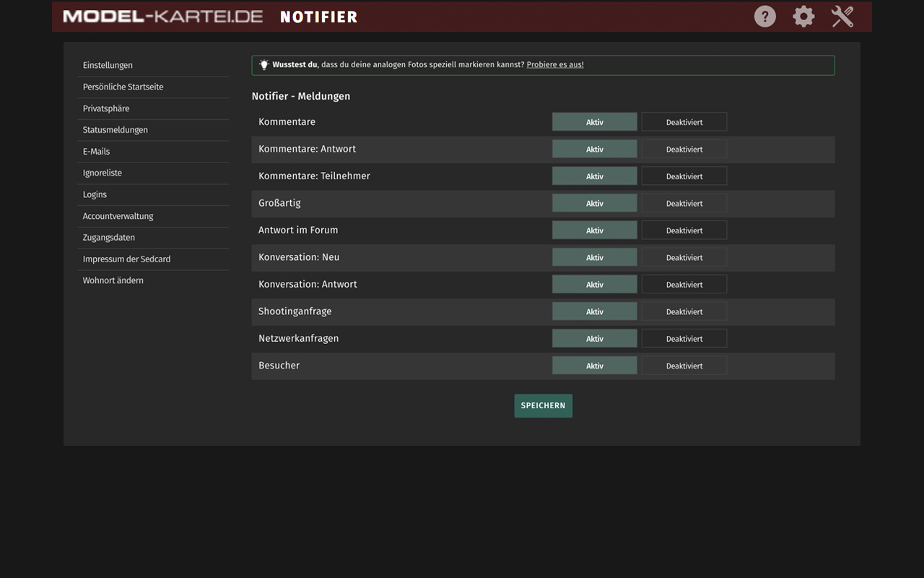924x578 pixels.
Task: Open Impressum der Sedcard in the sidebar
Action: [x=153, y=259]
